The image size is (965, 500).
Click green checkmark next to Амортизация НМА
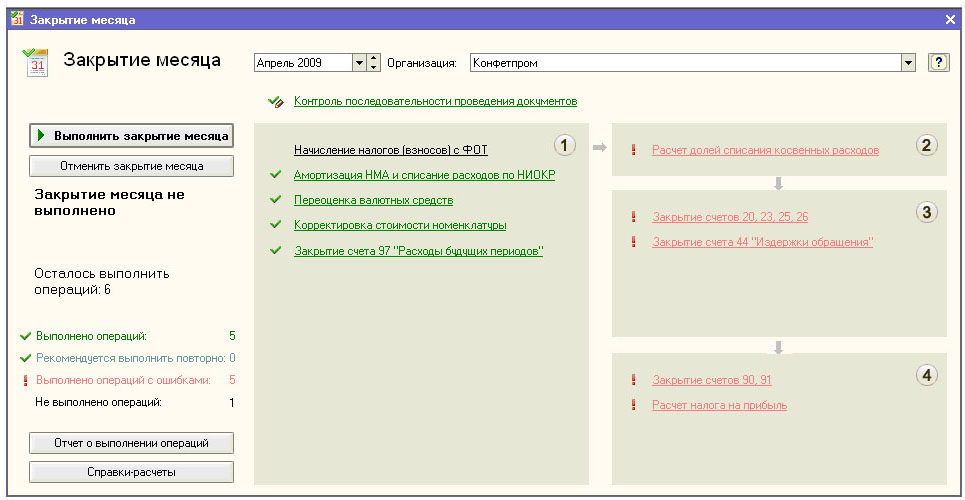click(x=276, y=175)
